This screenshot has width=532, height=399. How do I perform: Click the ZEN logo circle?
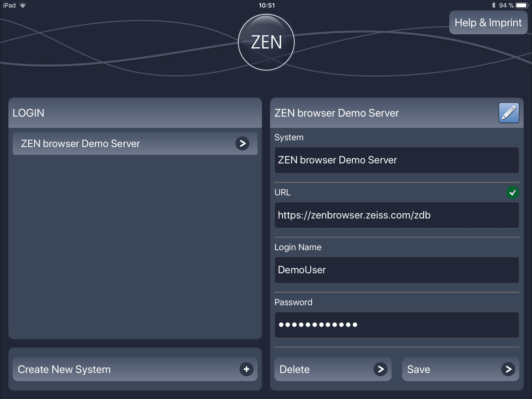pos(266,42)
